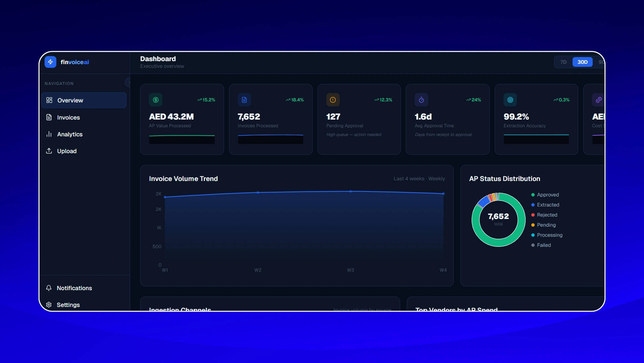
Task: Click the Pending Approval 127 card
Action: (359, 119)
